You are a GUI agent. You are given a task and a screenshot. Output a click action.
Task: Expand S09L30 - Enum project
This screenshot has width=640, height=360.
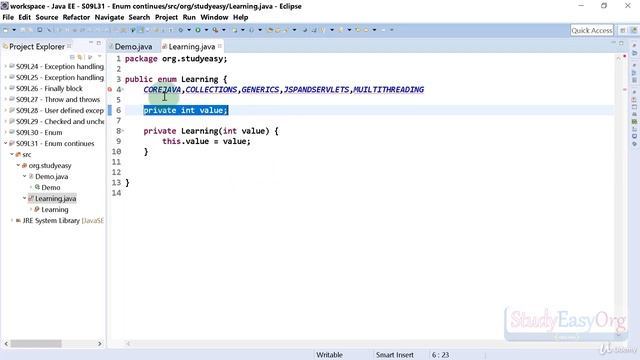(x=5, y=132)
